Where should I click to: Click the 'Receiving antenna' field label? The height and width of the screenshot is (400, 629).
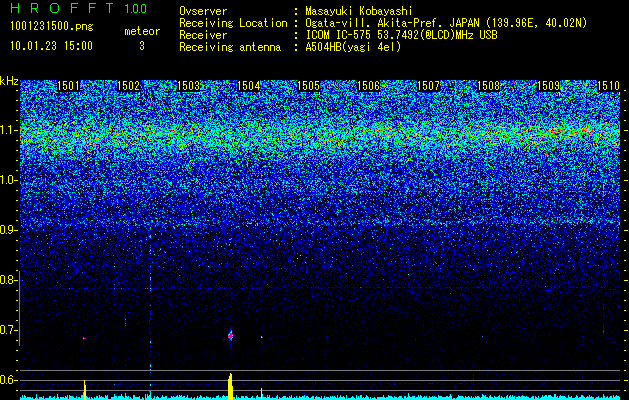[230, 47]
